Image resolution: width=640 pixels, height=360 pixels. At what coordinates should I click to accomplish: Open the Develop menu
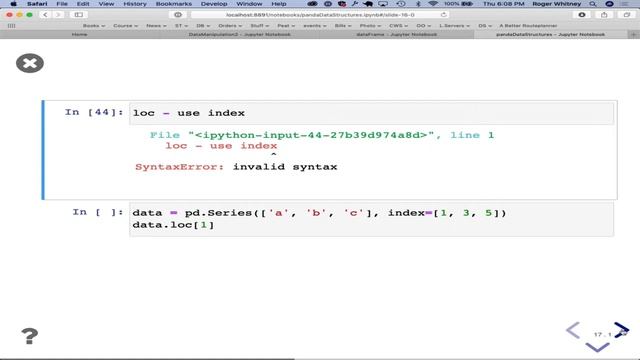coord(214,4)
